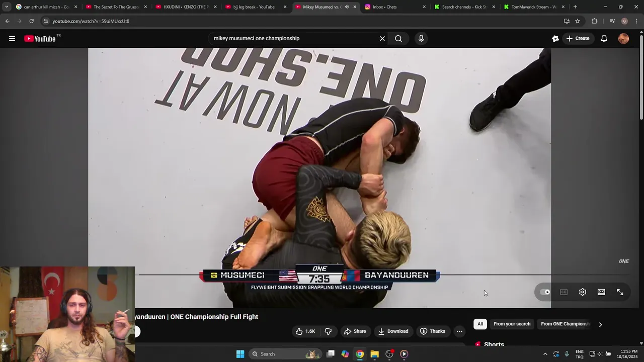The width and height of the screenshot is (644, 362).
Task: Switch to 'HXUDINI • KENZO' tab
Action: pyautogui.click(x=186, y=7)
